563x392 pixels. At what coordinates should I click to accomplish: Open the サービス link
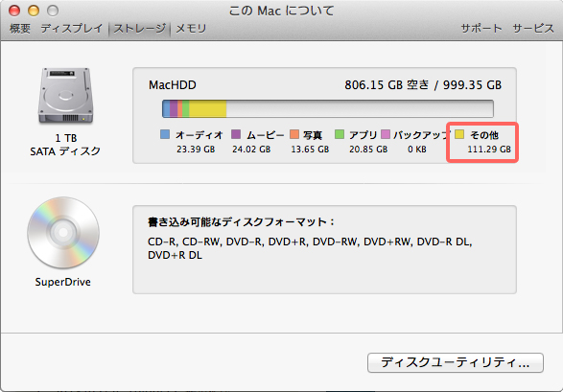(x=533, y=29)
